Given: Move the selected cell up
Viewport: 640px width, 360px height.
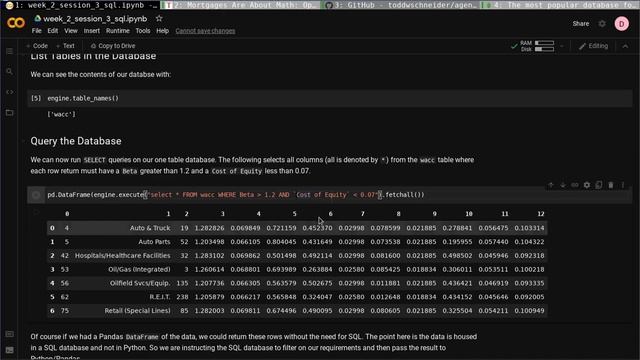Looking at the screenshot, I should point(551,185).
